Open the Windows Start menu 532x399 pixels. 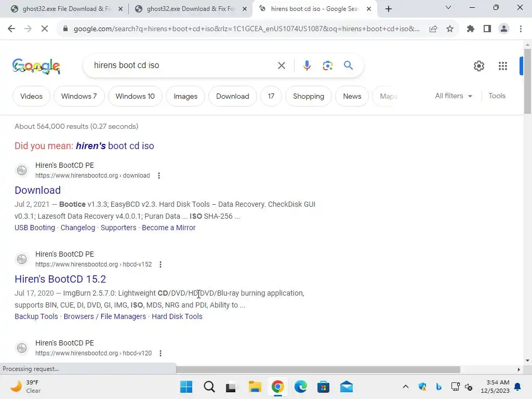pos(186,387)
